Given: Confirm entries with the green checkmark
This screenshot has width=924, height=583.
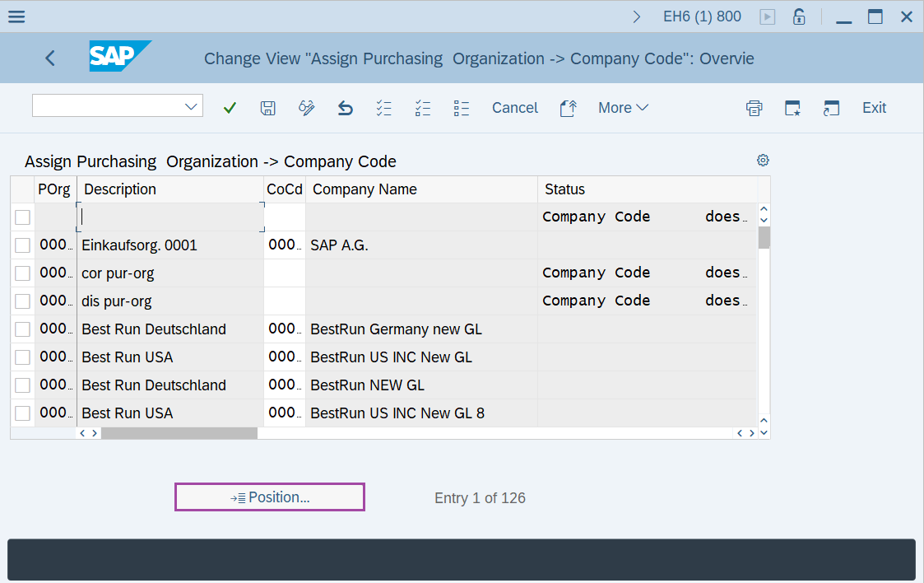Looking at the screenshot, I should coord(230,107).
